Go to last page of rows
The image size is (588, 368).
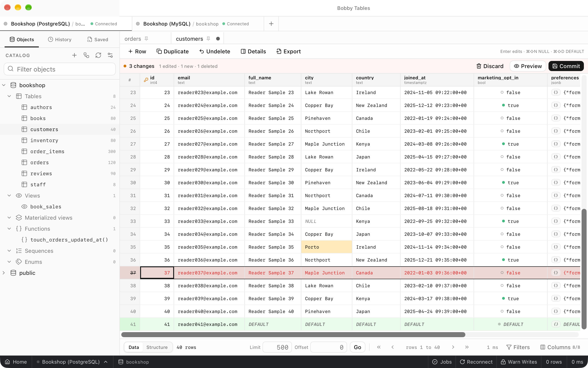(467, 347)
